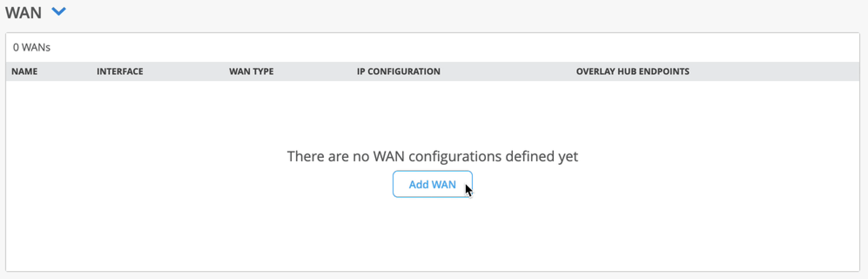Sort WAN table by overlay hub endpoints
Screen dimensions: 868x279
632,71
